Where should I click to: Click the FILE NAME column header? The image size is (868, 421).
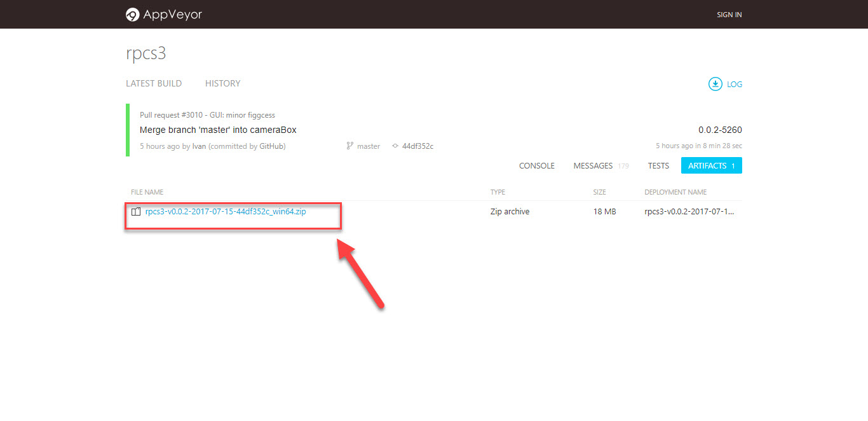tap(147, 192)
